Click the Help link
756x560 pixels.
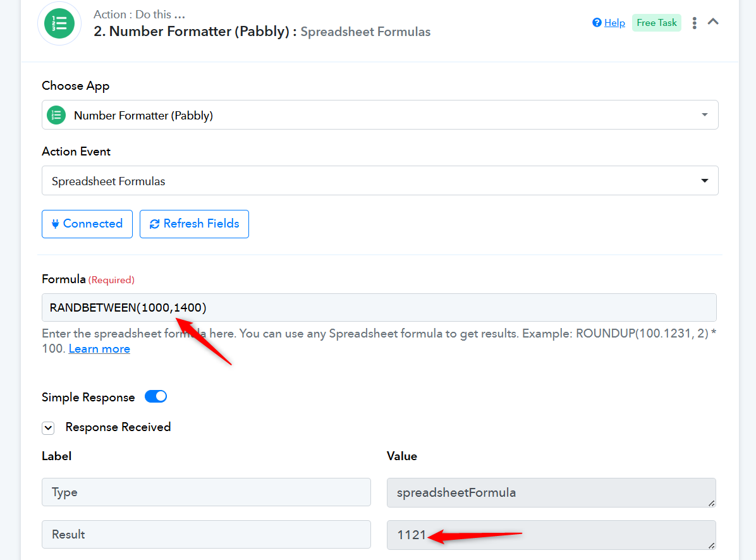tap(614, 23)
